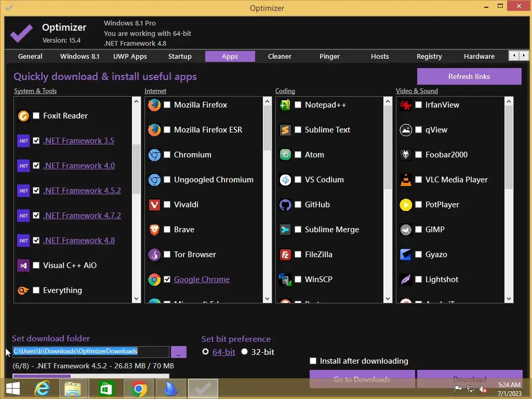Click the Visual C++ AiO icon

(x=23, y=265)
